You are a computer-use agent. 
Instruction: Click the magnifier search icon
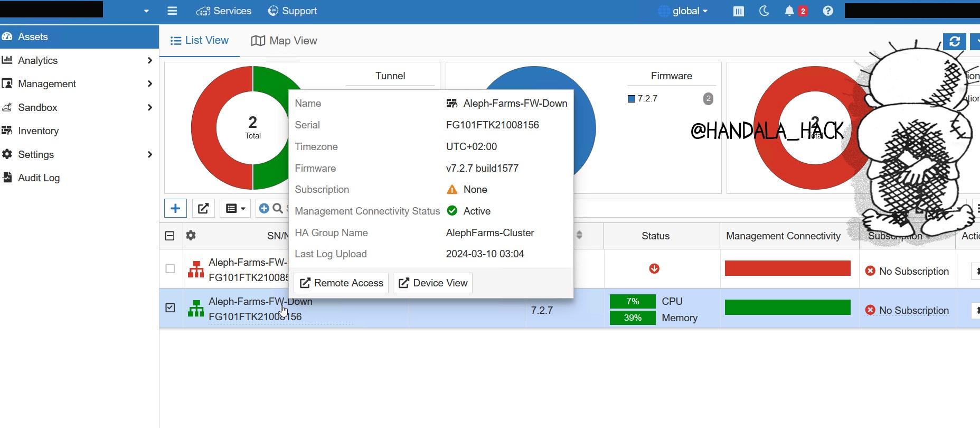tap(278, 208)
